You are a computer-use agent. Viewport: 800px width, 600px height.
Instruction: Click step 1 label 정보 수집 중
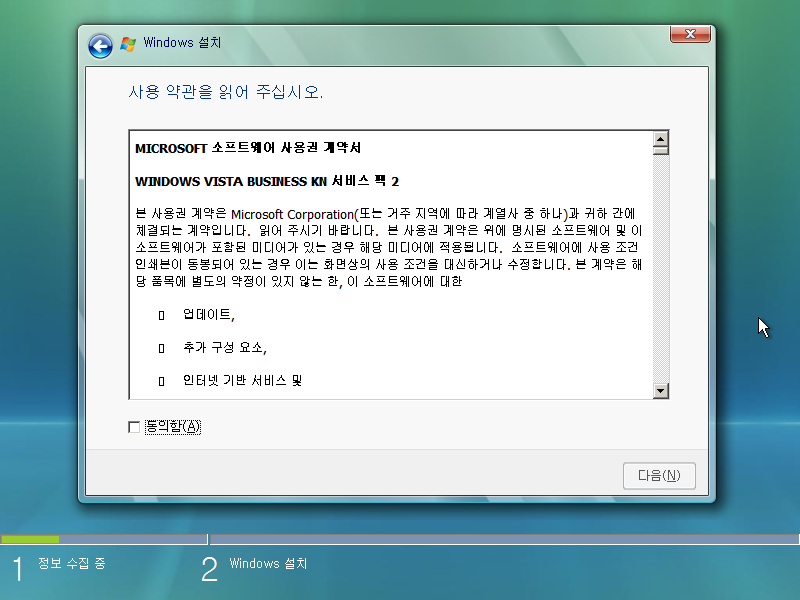pos(71,563)
